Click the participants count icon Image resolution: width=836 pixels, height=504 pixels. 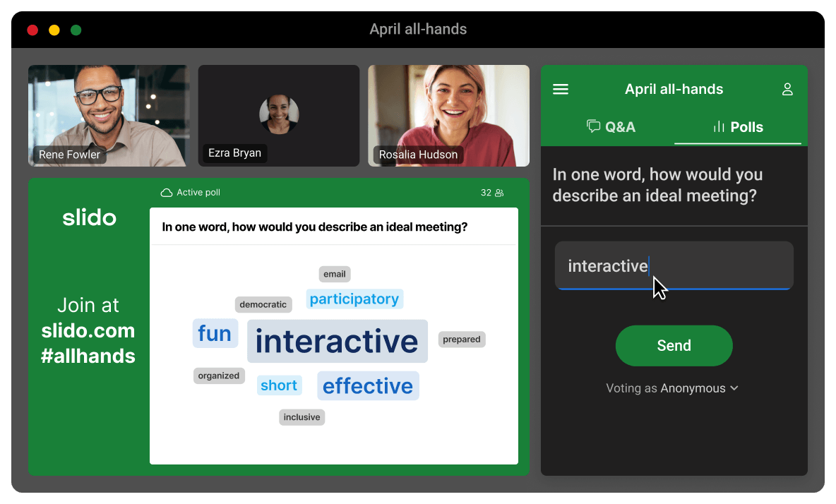coord(499,193)
